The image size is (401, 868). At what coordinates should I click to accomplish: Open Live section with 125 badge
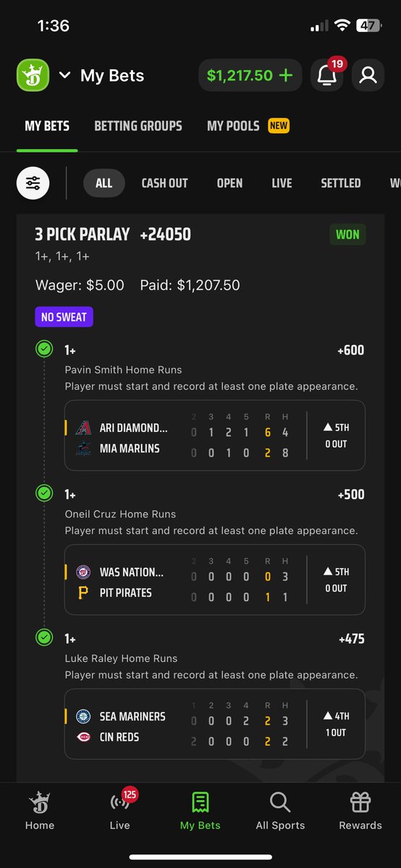click(x=120, y=810)
